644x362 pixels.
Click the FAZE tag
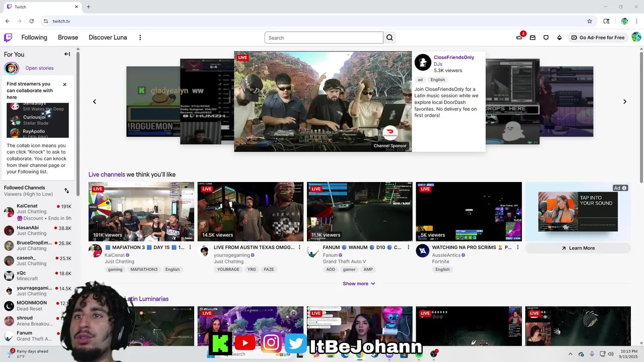269,269
